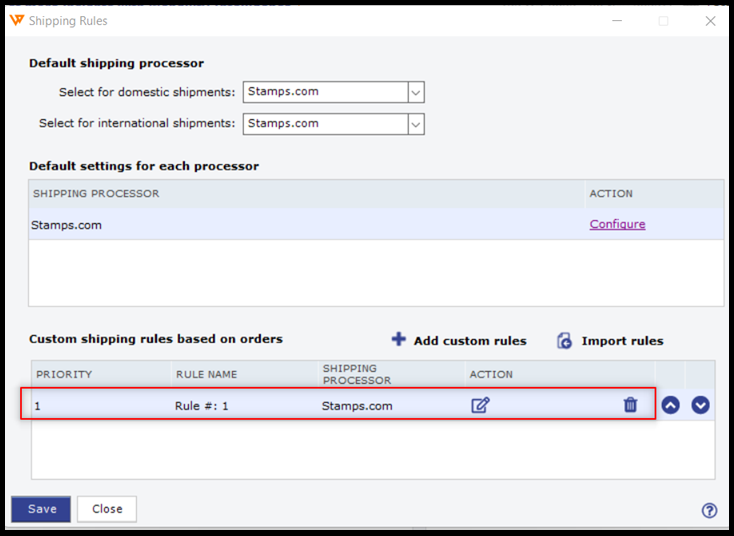Open the Configure link for Stamps.com
Screen dimensions: 734x536
pyautogui.click(x=617, y=224)
